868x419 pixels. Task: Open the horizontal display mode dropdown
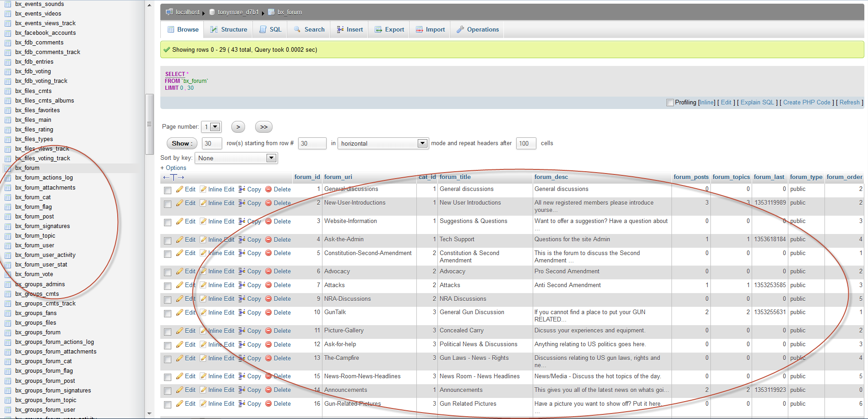click(x=383, y=143)
